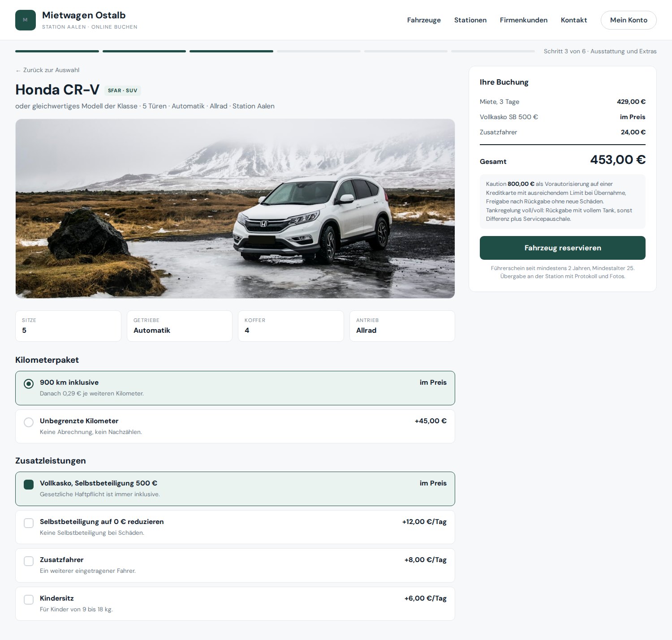Click the third (current) progress step segment
672x640 pixels.
[231, 52]
